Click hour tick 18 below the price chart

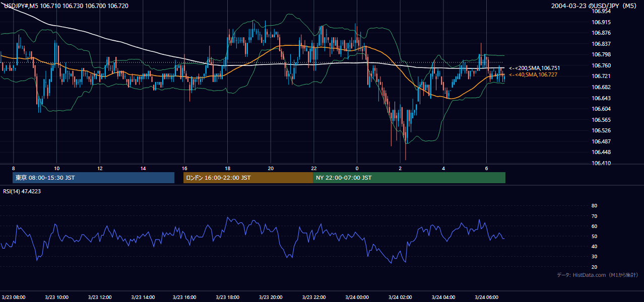227,168
